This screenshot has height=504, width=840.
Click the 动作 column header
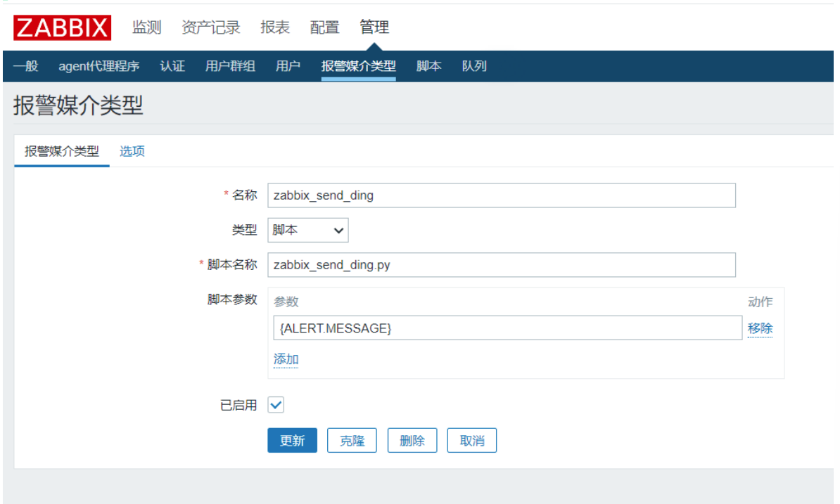pyautogui.click(x=761, y=302)
